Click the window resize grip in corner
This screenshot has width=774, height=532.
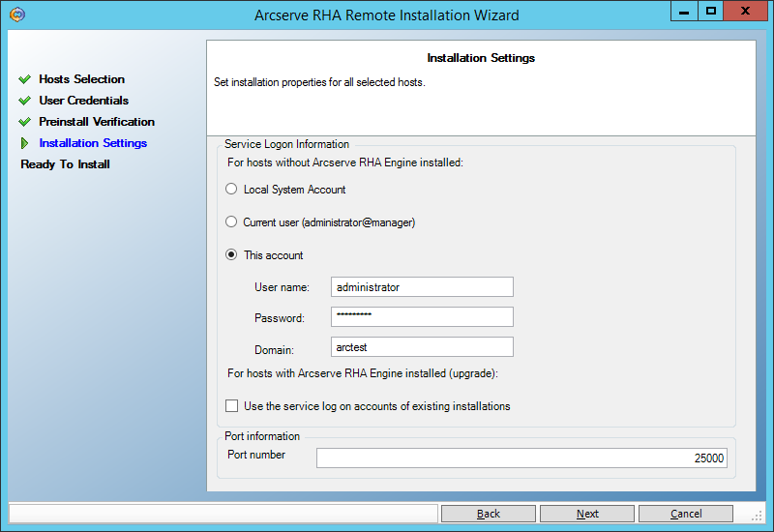coord(757,516)
